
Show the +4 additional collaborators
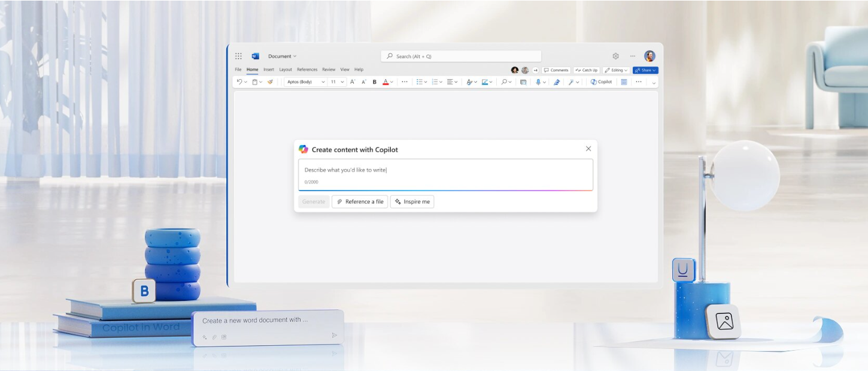click(x=536, y=70)
